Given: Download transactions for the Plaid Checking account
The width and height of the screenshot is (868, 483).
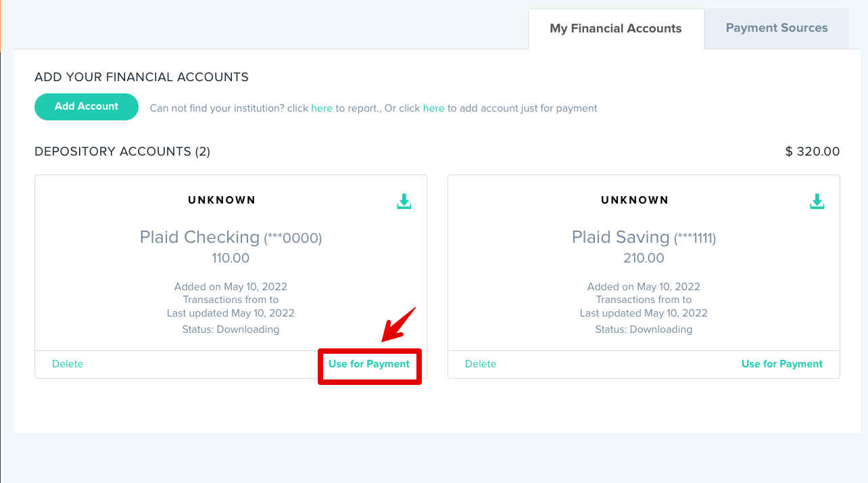Looking at the screenshot, I should [x=404, y=200].
